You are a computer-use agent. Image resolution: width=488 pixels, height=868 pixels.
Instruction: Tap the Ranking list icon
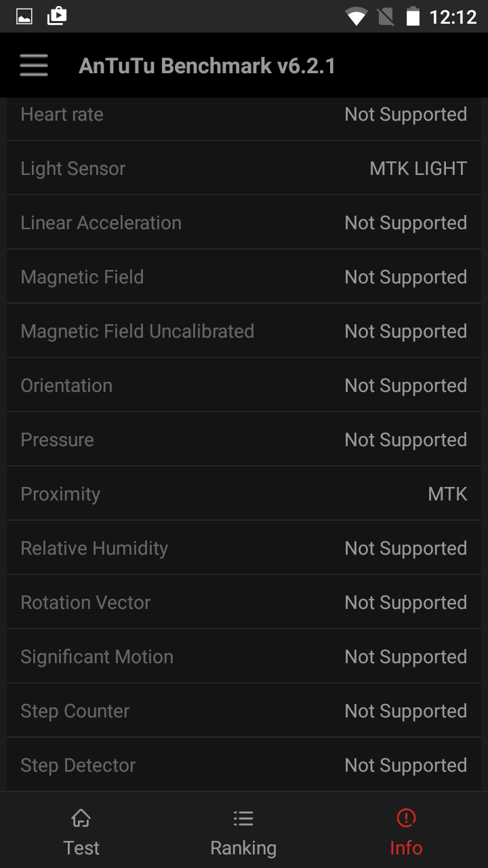coord(243,818)
